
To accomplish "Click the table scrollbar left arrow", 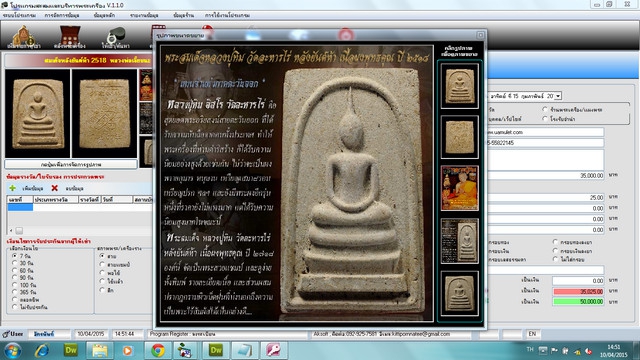I will point(11,231).
